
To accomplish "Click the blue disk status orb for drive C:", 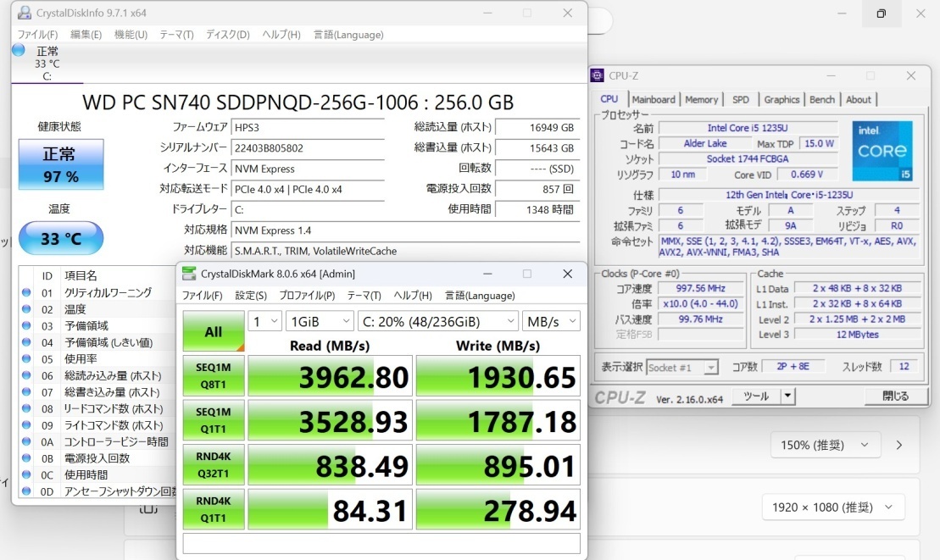I will (x=19, y=50).
